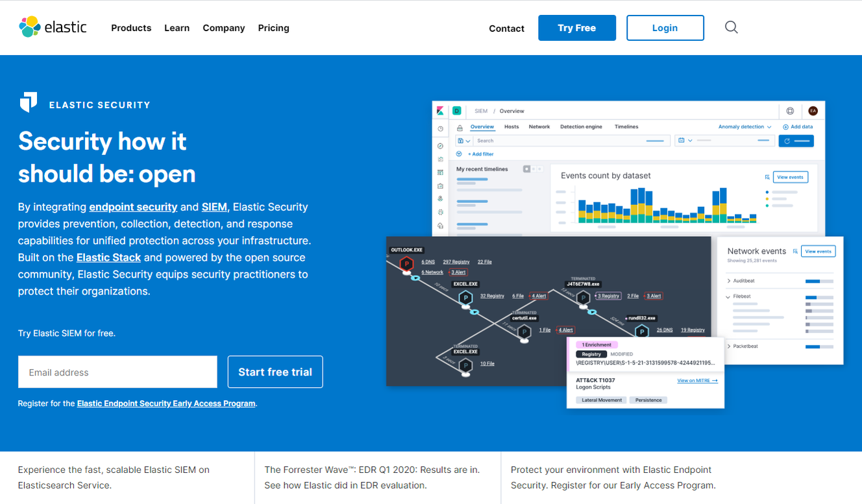This screenshot has height=504, width=862.
Task: Click the Start free trial button
Action: [x=275, y=372]
